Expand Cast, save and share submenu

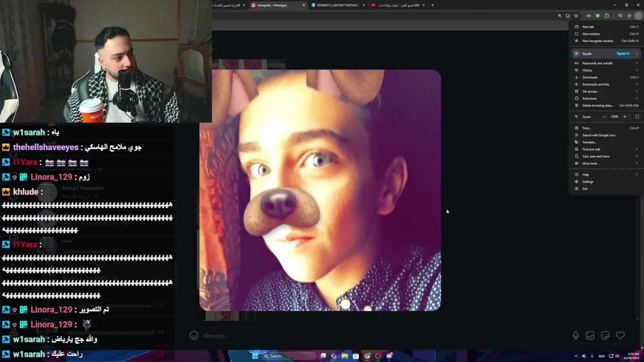pos(606,156)
